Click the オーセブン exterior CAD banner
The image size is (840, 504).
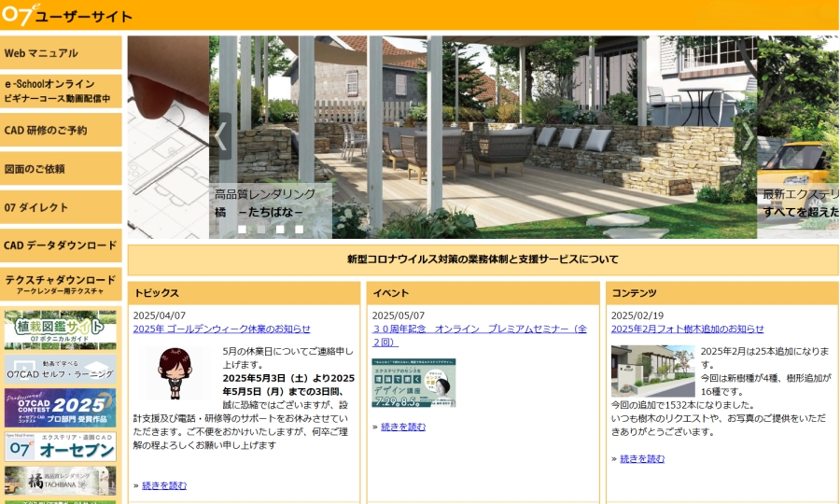[61, 446]
